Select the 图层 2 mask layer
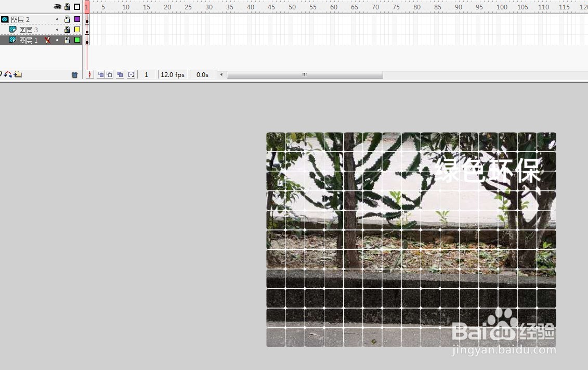Screen dimensions: 588x370 coord(41,19)
